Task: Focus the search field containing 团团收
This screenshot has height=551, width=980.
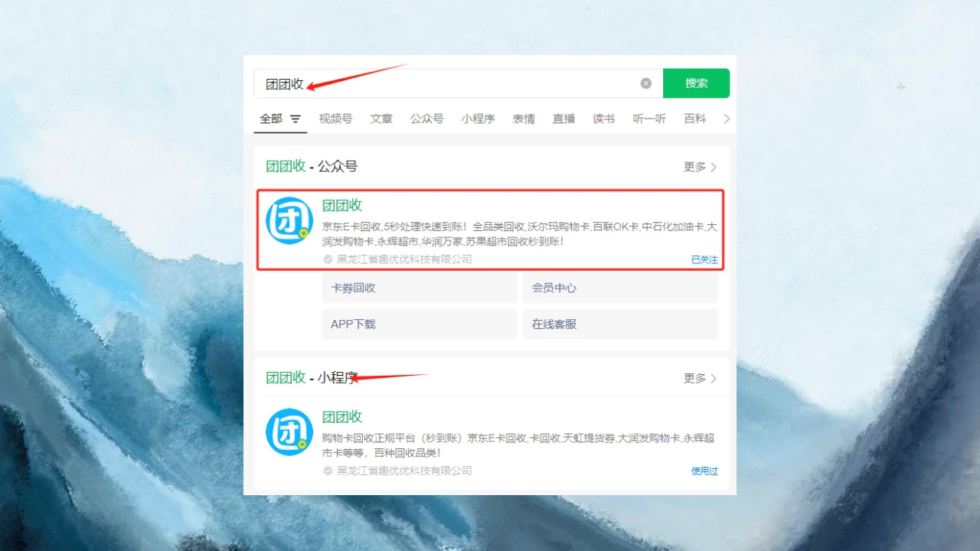Action: [x=459, y=83]
